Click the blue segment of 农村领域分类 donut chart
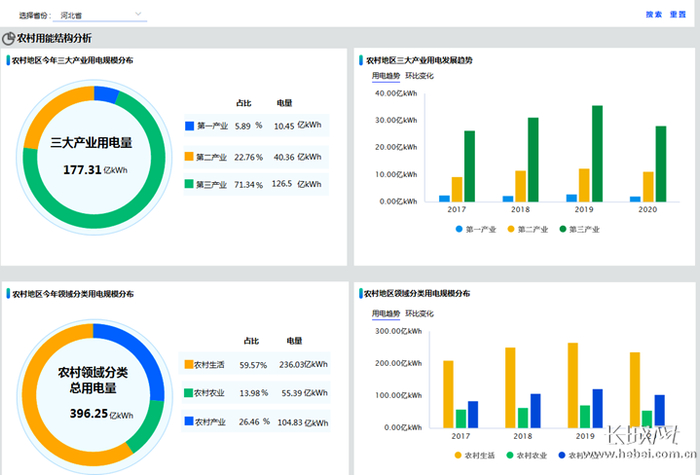The width and height of the screenshot is (700, 475). [145, 353]
